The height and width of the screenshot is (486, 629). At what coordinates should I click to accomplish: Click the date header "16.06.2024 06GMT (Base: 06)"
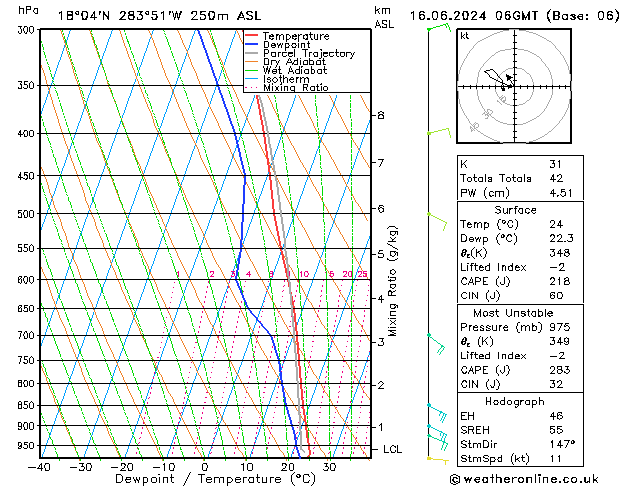[x=514, y=16]
